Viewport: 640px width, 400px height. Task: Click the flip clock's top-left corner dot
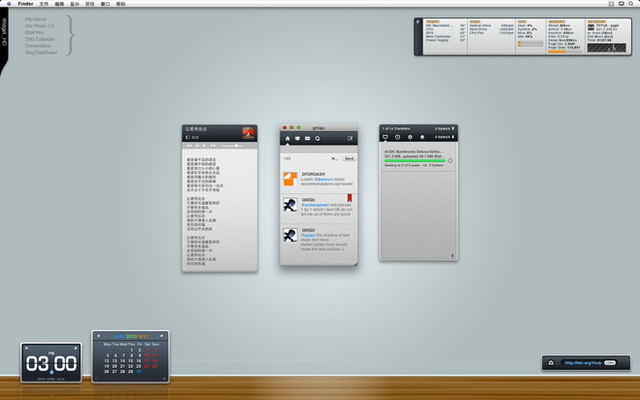[x=27, y=348]
